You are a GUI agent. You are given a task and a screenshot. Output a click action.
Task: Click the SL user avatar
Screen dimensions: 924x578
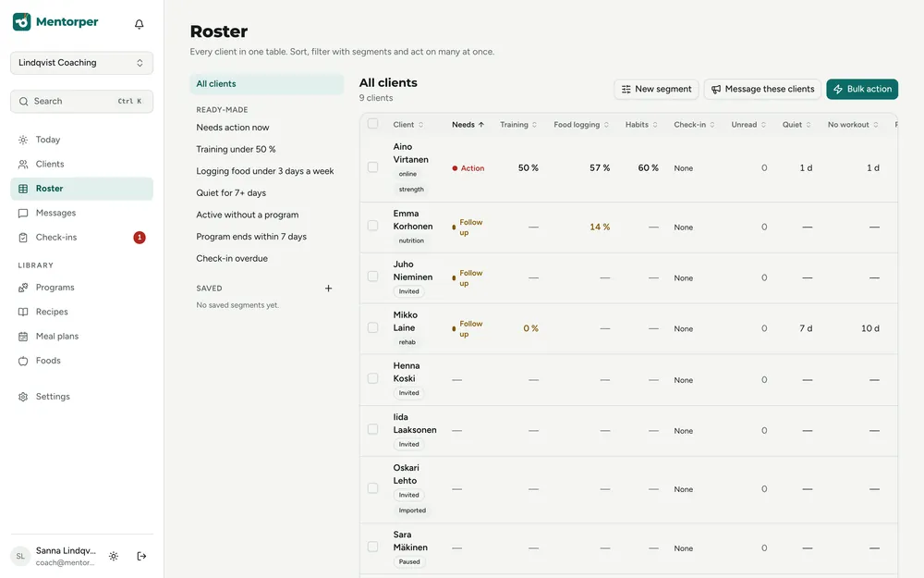[x=20, y=556]
